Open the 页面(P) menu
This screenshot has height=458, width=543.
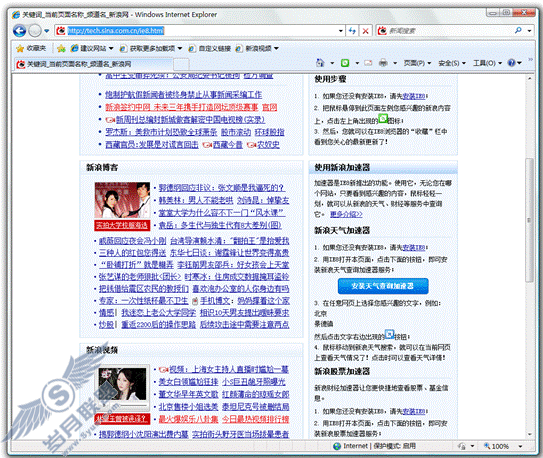[x=417, y=63]
